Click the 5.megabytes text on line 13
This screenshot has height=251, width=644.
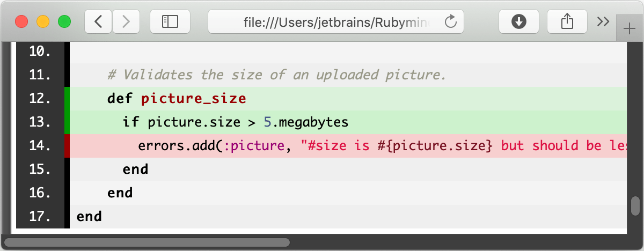[x=306, y=122]
